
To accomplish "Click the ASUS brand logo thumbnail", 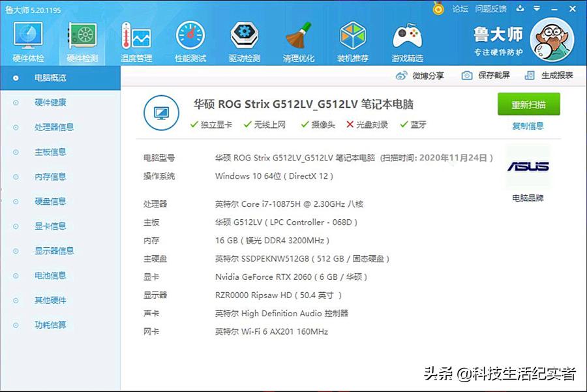I will [528, 166].
